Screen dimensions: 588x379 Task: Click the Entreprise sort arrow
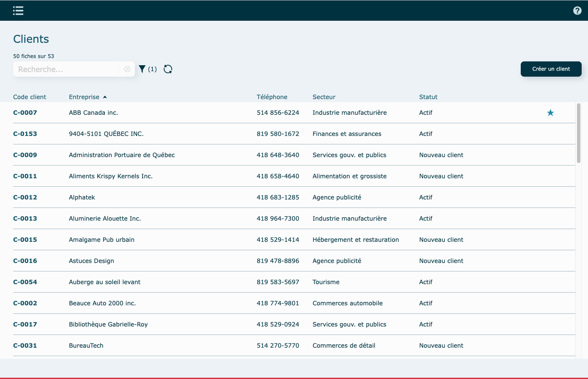(x=105, y=97)
